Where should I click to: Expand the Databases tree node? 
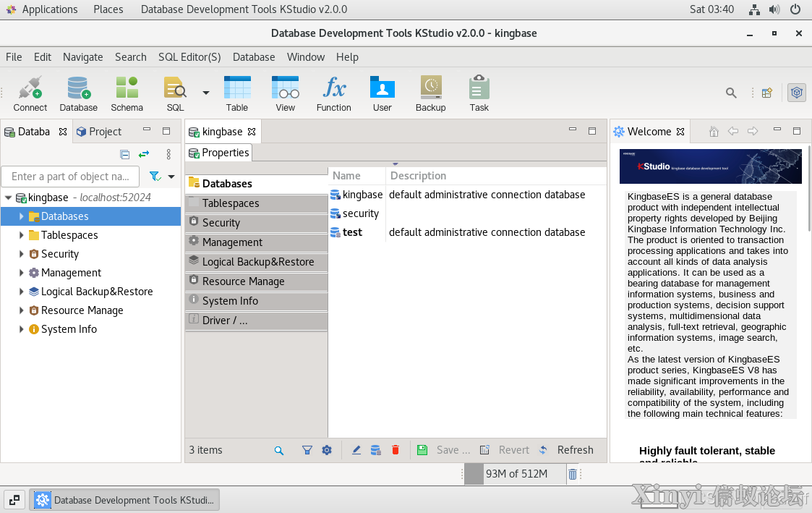[21, 216]
